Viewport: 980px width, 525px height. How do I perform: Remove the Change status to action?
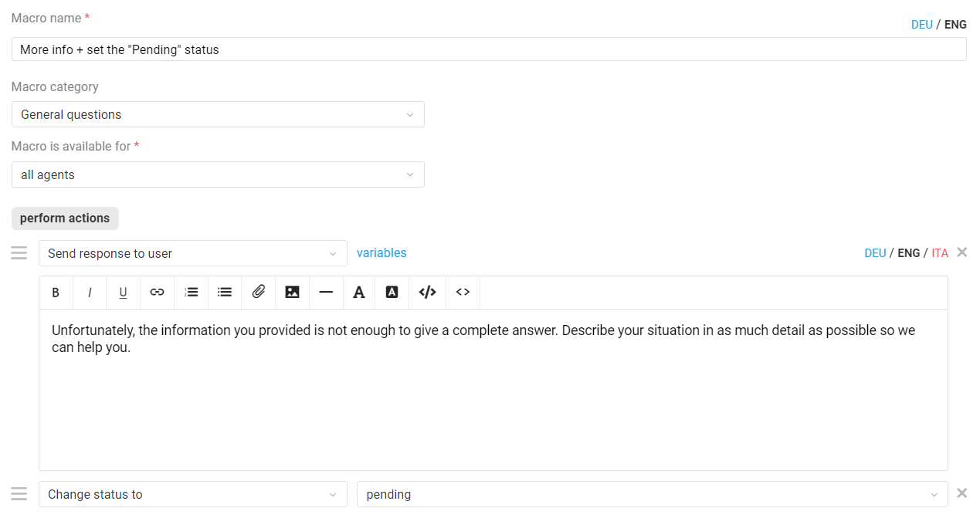tap(961, 493)
